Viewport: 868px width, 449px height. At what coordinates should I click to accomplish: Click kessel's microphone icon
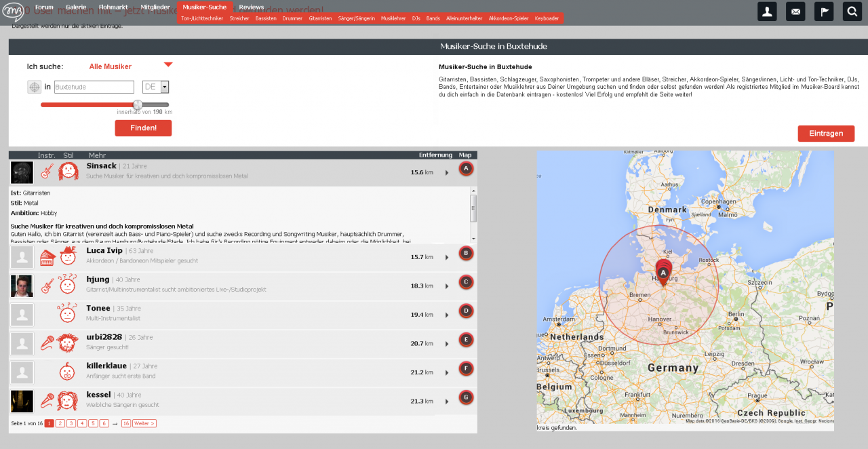coord(47,401)
